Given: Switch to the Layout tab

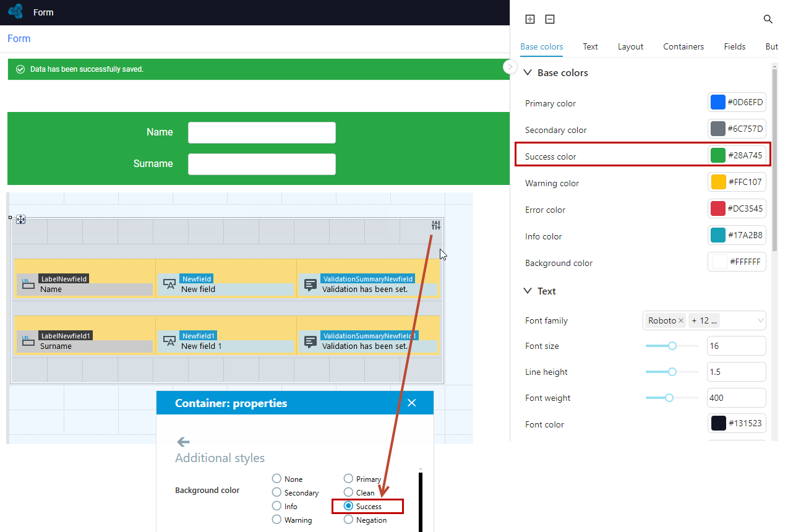Looking at the screenshot, I should click(630, 46).
